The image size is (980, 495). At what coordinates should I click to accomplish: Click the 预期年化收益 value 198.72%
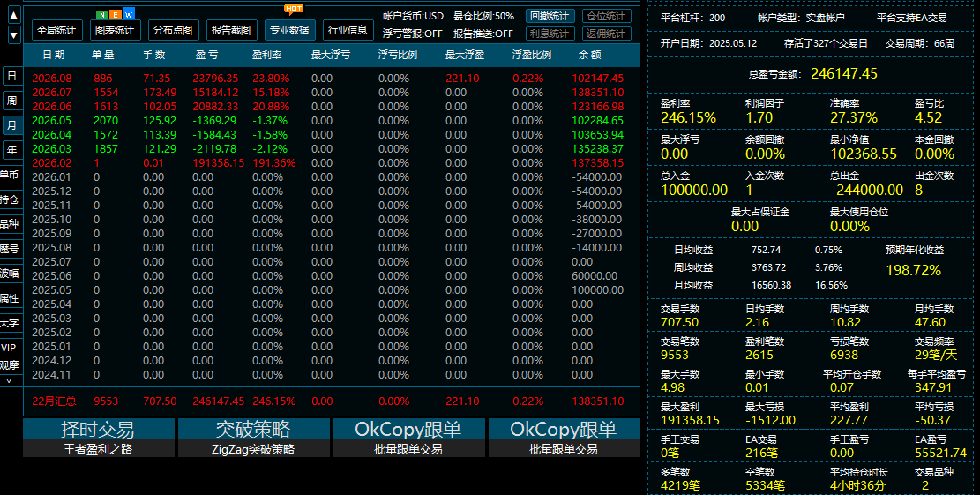913,271
